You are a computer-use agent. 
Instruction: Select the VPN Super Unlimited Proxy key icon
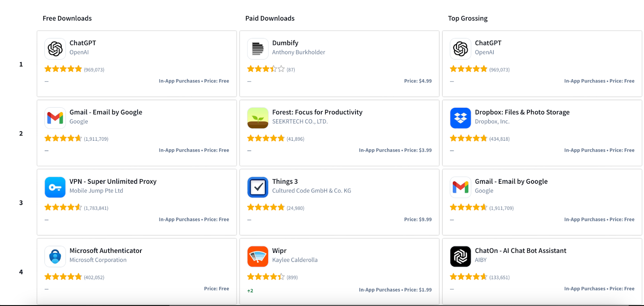pos(55,187)
